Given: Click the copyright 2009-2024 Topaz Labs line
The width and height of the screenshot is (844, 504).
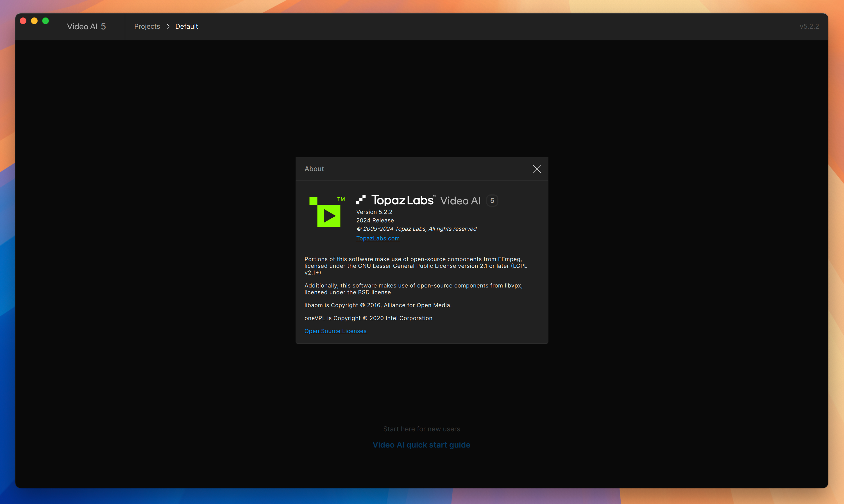Looking at the screenshot, I should (416, 229).
